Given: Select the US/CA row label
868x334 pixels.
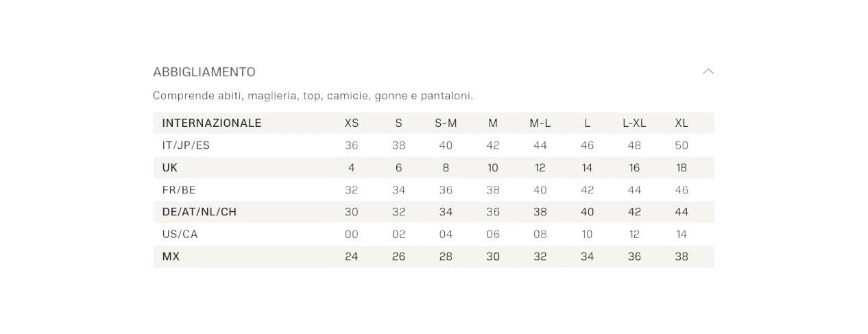Looking at the screenshot, I should point(180,235).
